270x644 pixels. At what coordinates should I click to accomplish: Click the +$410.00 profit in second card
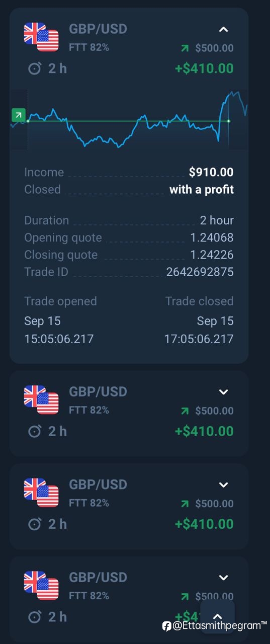pos(204,431)
